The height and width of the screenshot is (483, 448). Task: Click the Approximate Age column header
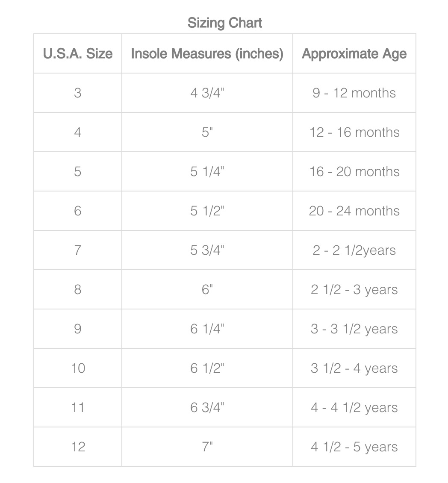[354, 54]
